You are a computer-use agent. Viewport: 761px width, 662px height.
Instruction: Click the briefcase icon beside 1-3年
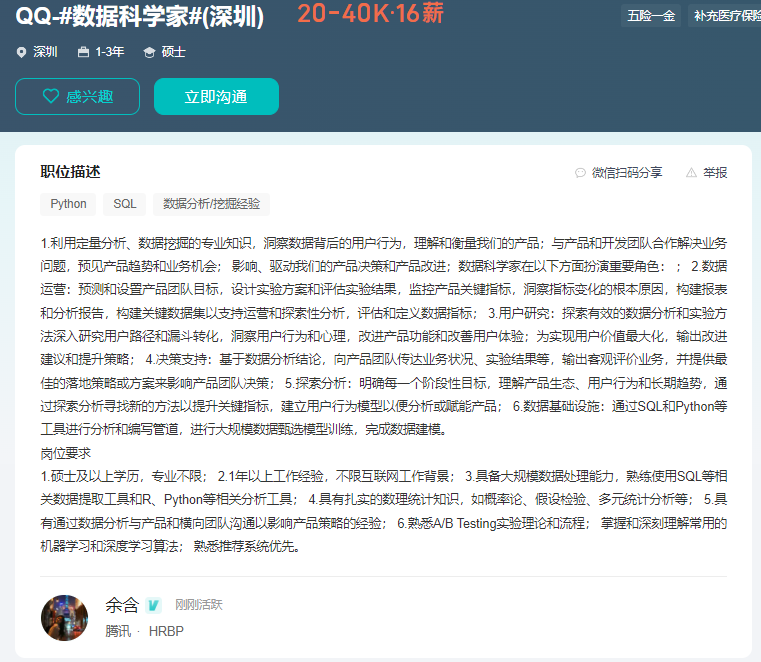coord(83,52)
